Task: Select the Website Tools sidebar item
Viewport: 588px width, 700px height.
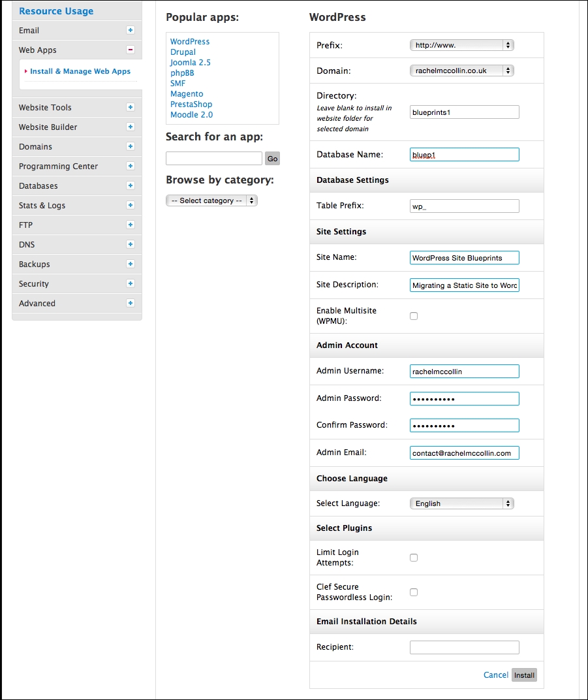Action: pos(77,107)
